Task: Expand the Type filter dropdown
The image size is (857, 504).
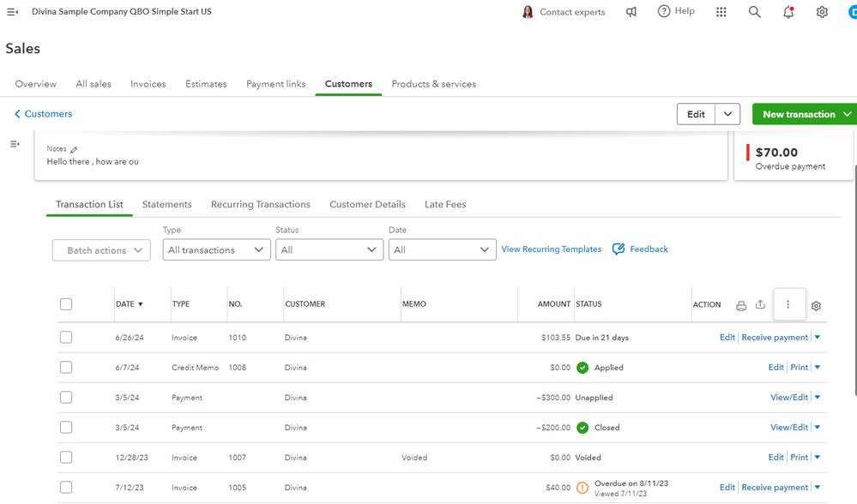Action: click(x=216, y=250)
